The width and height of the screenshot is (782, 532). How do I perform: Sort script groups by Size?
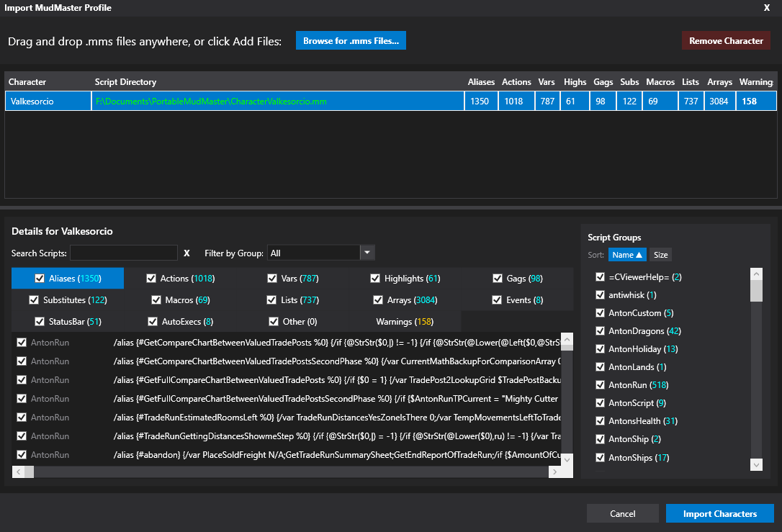coord(660,255)
